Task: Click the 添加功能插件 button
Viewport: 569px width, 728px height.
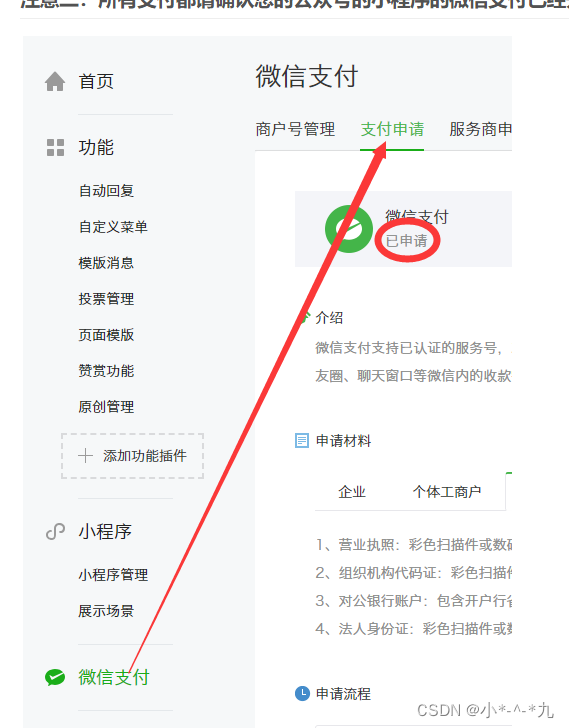Action: tap(132, 456)
